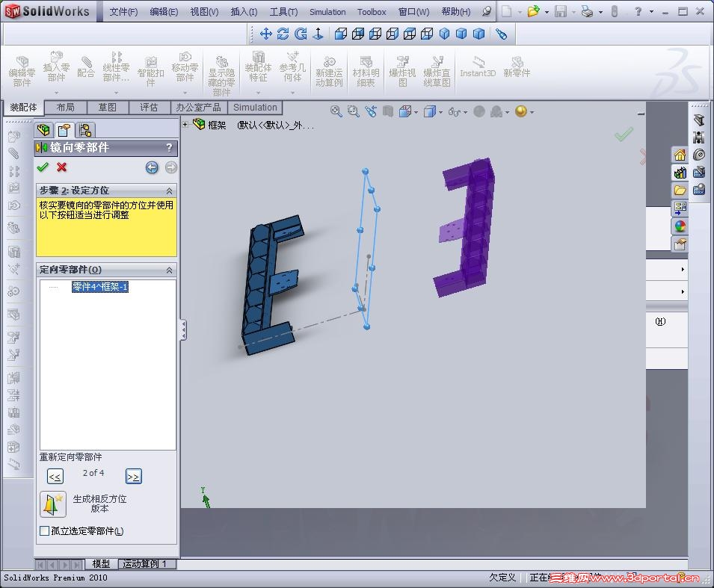Select the pan view tool in the view toolbar
Viewport: 714px width, 588px height.
(265, 34)
